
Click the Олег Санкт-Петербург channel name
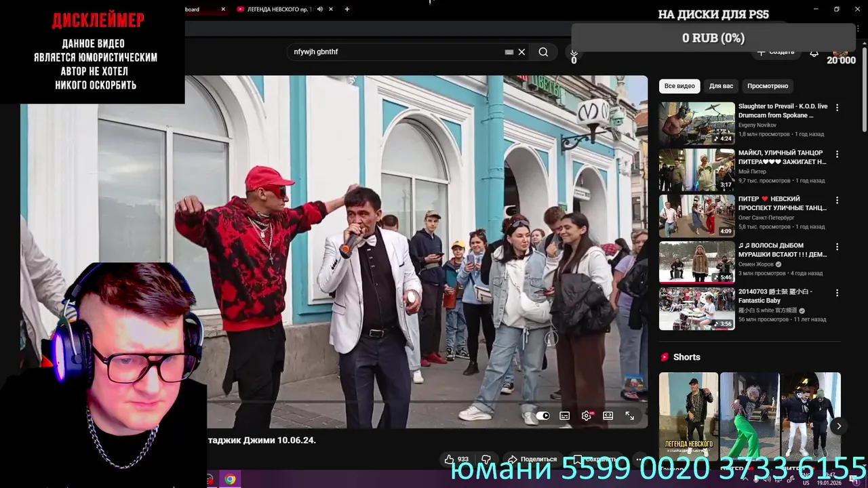(766, 218)
